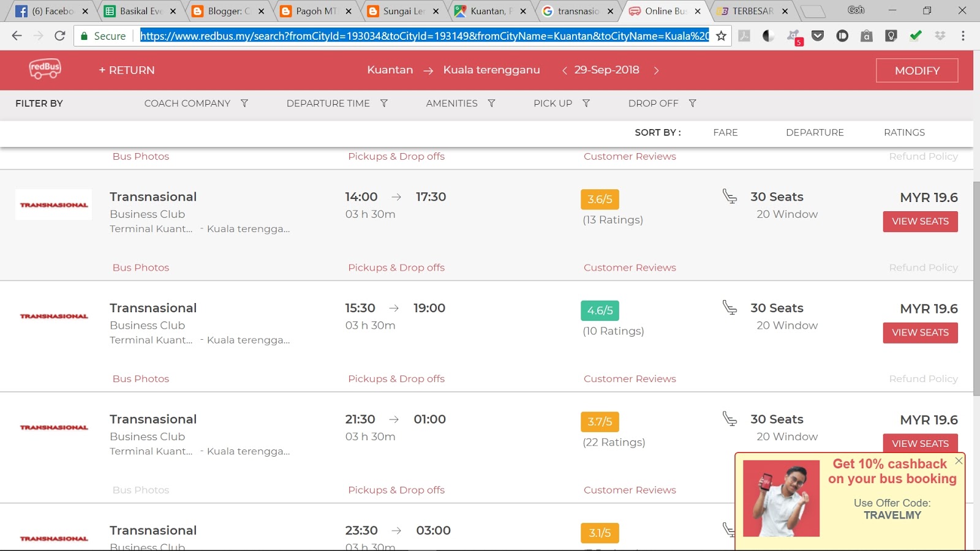Click the green checkmark extension icon
The height and width of the screenshot is (551, 980).
click(x=916, y=36)
